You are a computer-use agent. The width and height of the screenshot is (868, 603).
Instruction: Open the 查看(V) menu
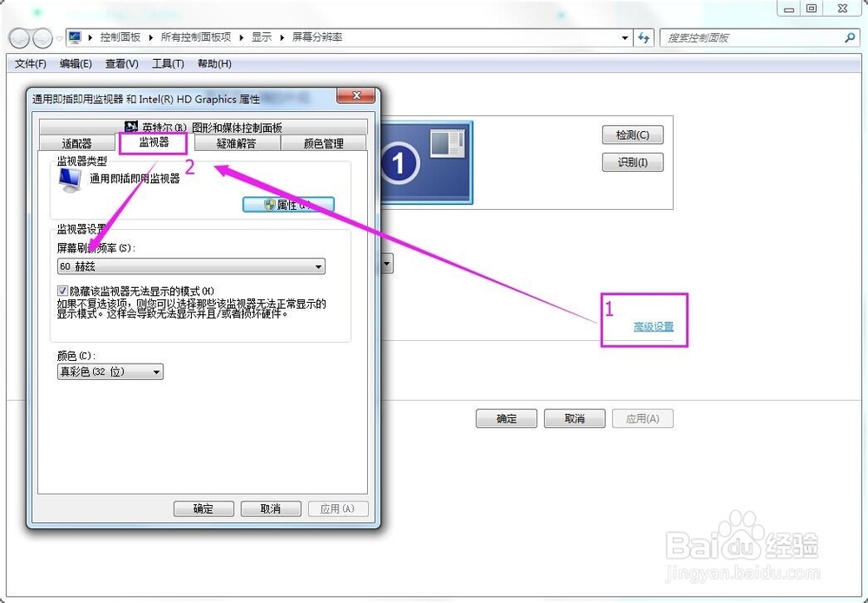pyautogui.click(x=122, y=63)
